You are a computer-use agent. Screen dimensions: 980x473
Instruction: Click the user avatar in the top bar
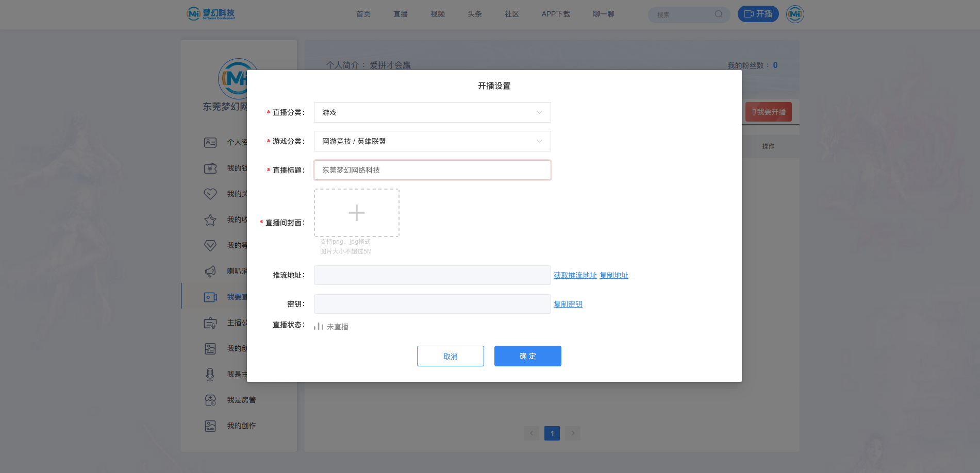coord(795,14)
